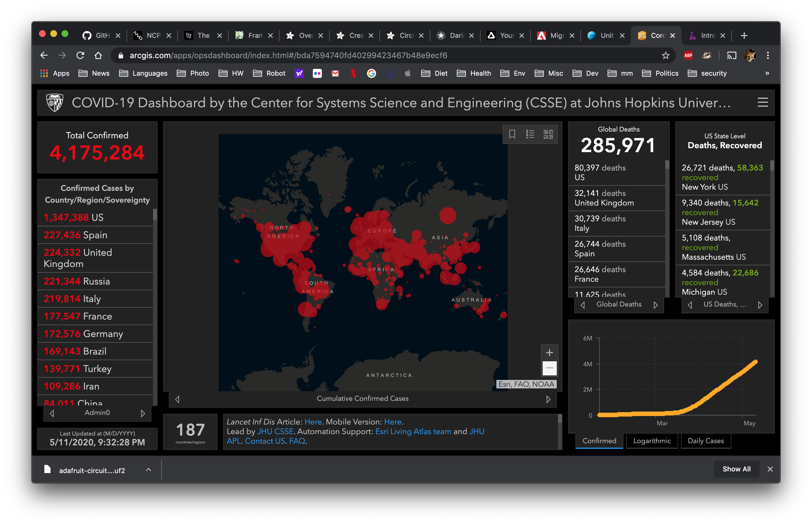The width and height of the screenshot is (812, 525).
Task: Show hidden bookmarks overflow chevron
Action: click(767, 73)
